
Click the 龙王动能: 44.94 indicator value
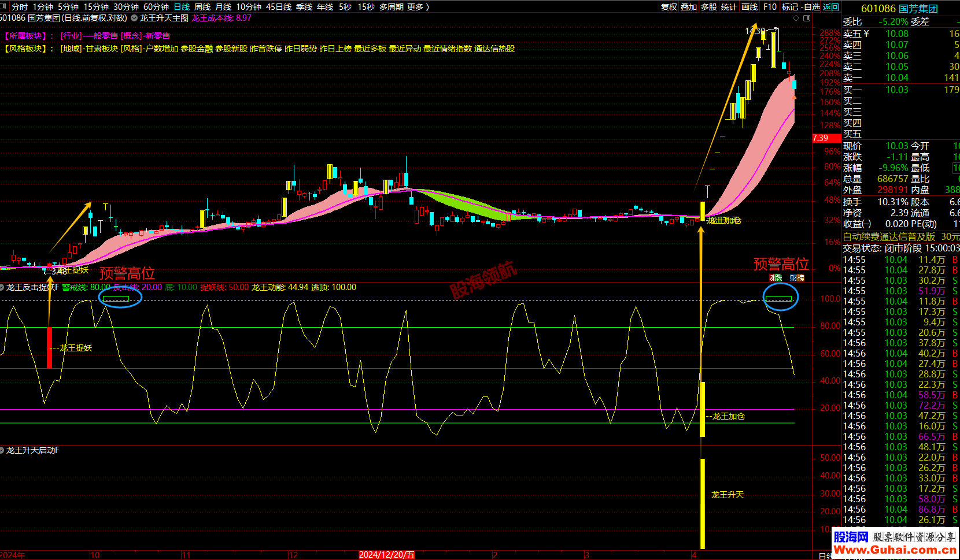[280, 287]
